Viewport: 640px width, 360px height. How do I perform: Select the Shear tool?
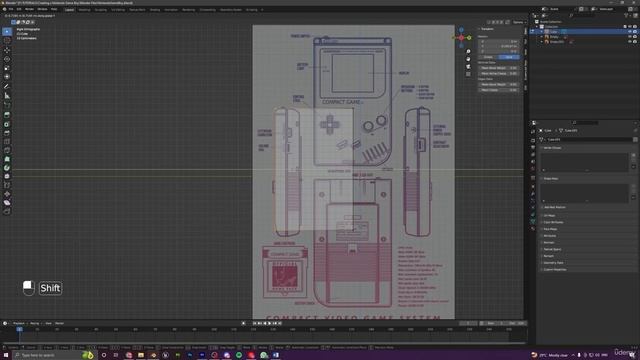(7, 203)
